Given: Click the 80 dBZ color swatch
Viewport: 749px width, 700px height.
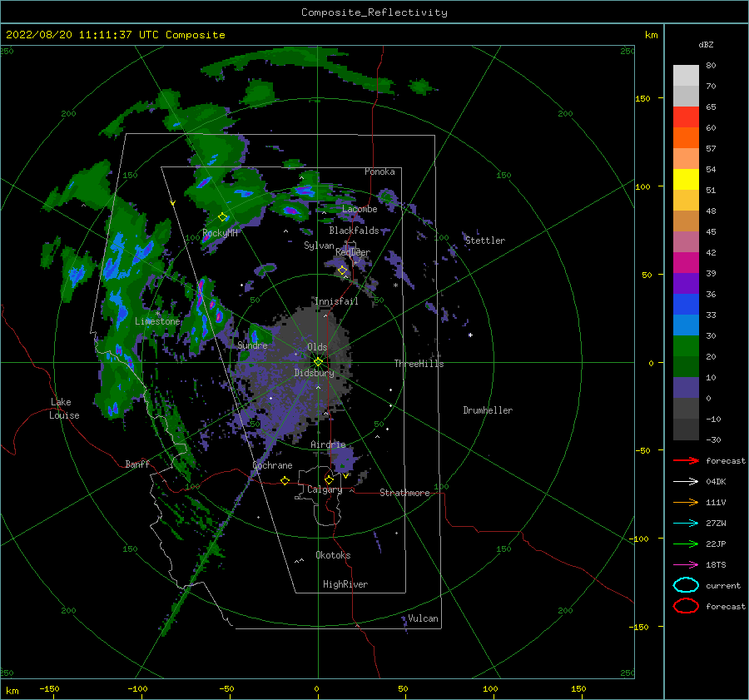Looking at the screenshot, I should click(686, 75).
